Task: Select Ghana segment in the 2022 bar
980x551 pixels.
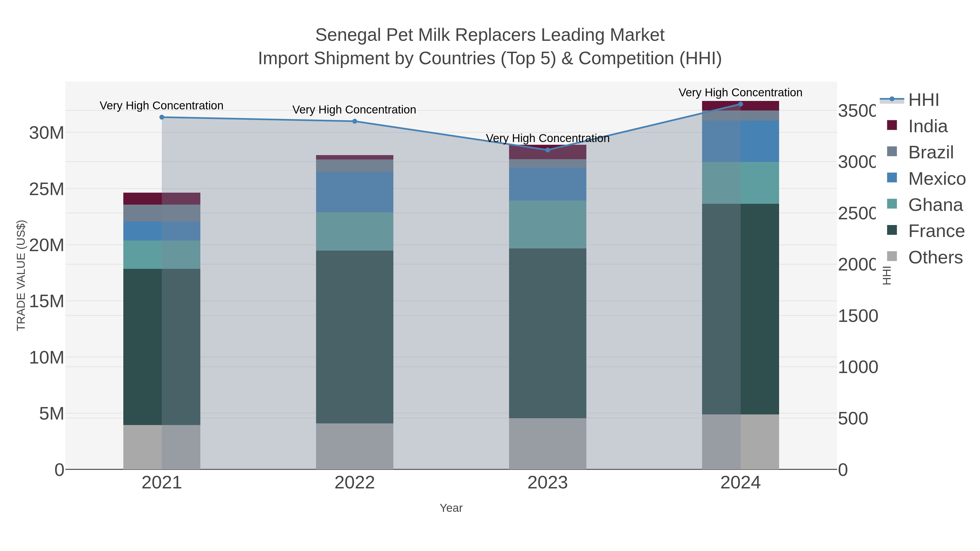Action: point(354,231)
